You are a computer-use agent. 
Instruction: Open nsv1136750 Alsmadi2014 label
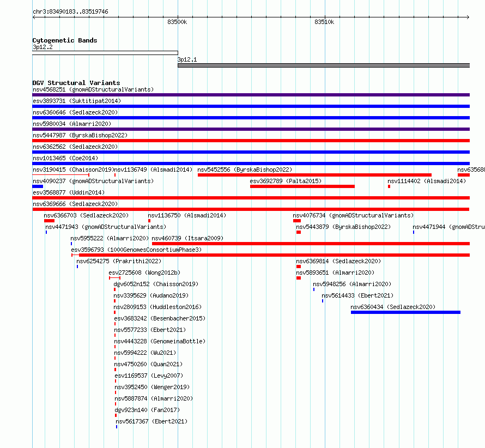187,216
